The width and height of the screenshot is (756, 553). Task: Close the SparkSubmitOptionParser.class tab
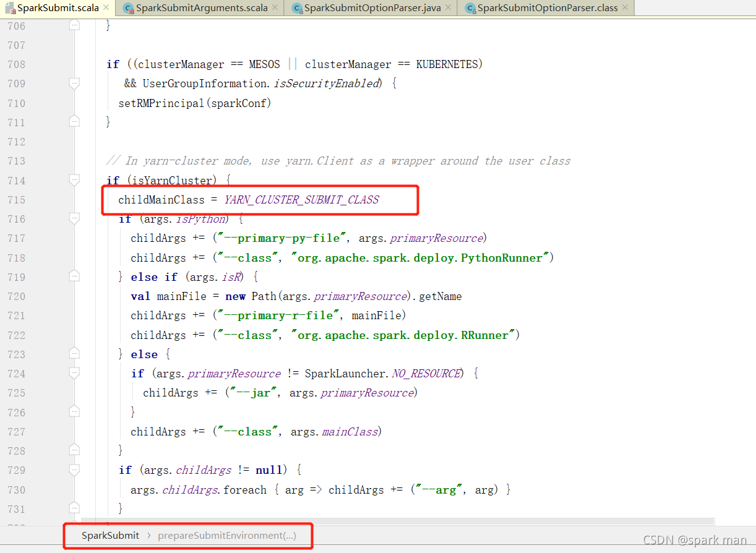tap(625, 8)
